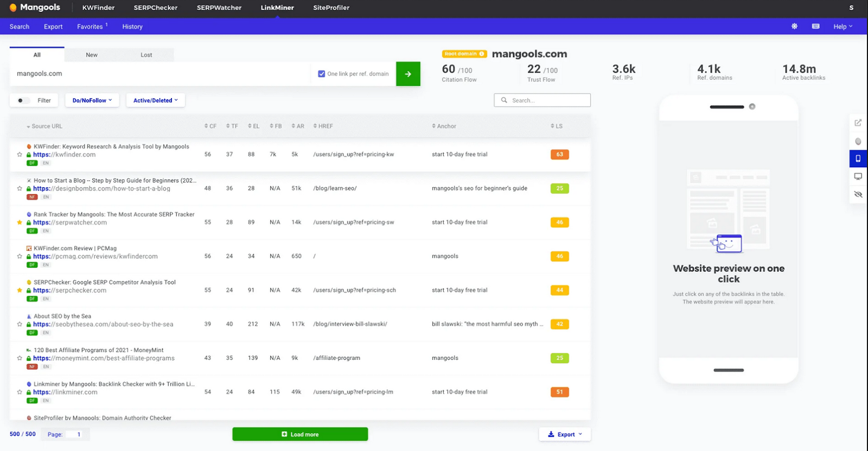Hide the website preview panel
This screenshot has width=868, height=451.
click(858, 194)
